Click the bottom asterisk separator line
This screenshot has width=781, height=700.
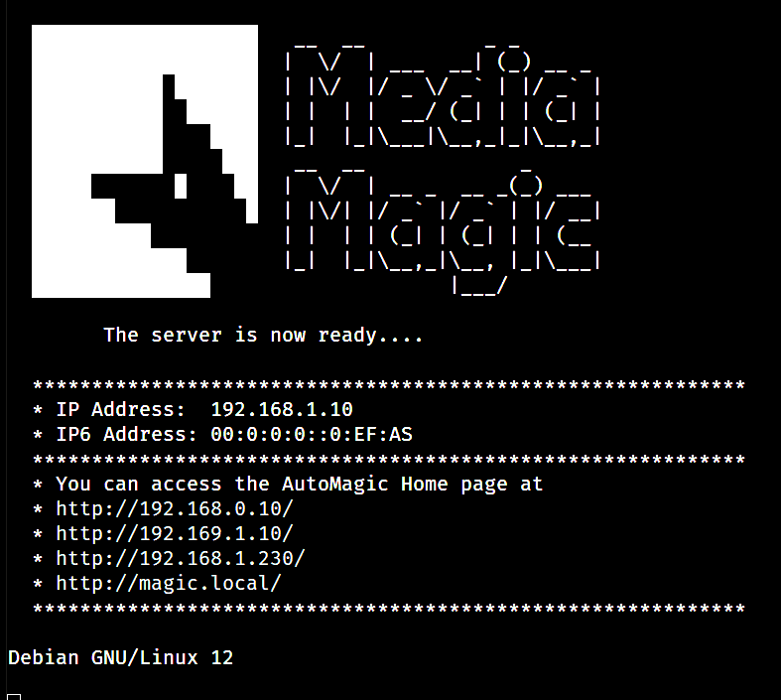click(389, 608)
